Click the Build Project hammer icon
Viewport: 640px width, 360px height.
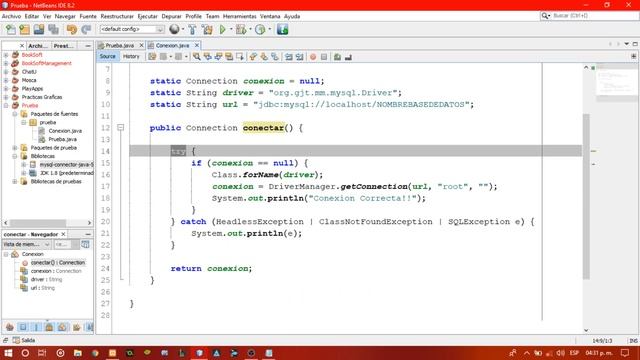192,29
